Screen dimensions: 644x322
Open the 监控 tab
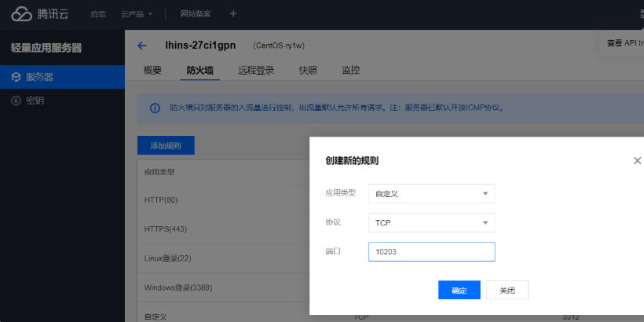tap(351, 70)
